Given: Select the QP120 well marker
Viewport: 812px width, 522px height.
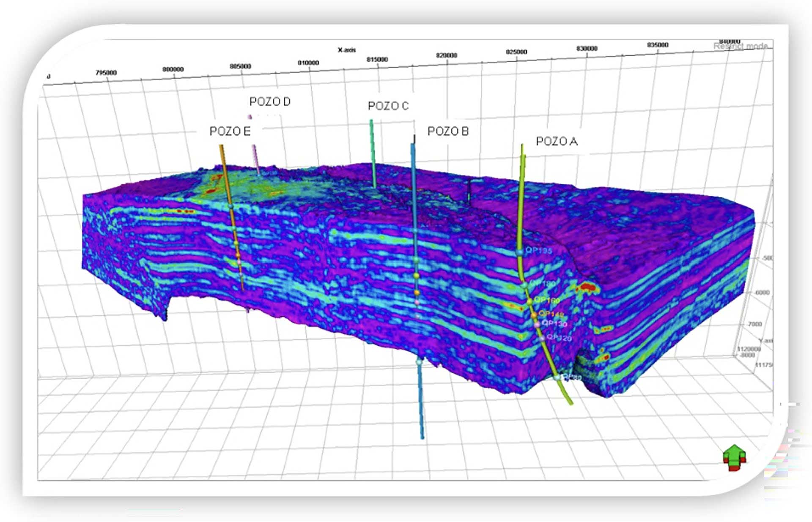Looking at the screenshot, I should pyautogui.click(x=542, y=338).
